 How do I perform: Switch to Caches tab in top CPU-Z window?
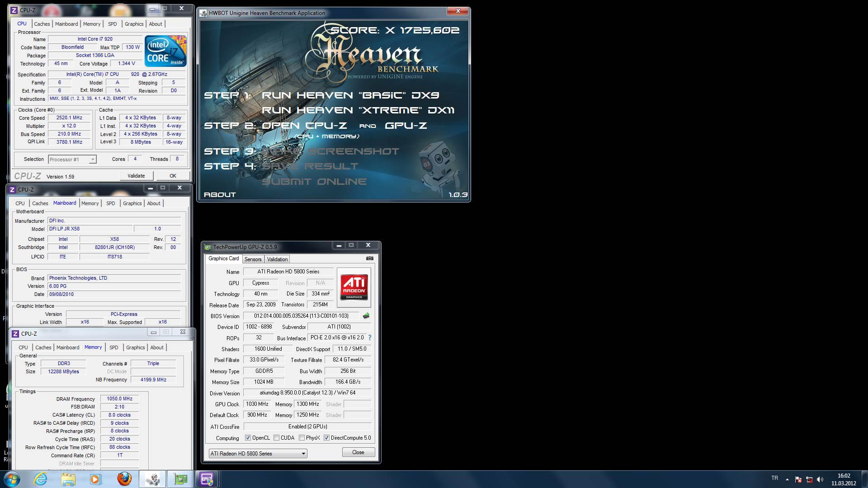click(x=42, y=24)
